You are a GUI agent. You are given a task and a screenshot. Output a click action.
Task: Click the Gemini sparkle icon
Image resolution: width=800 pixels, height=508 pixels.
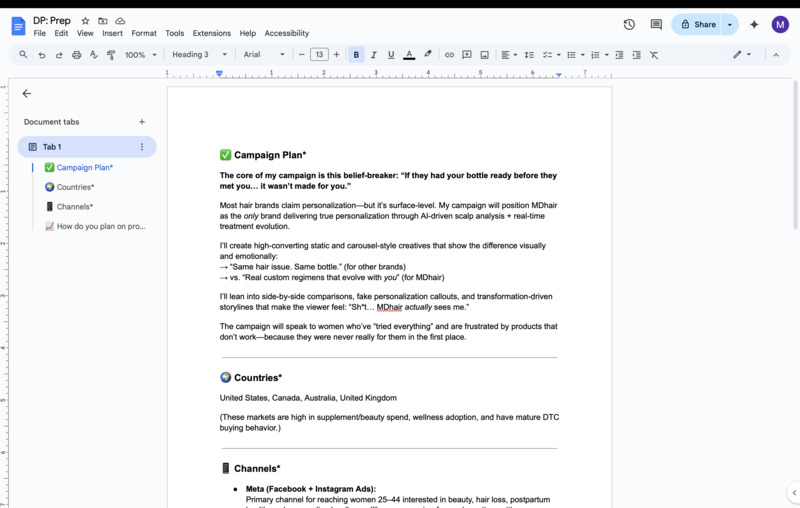point(754,24)
